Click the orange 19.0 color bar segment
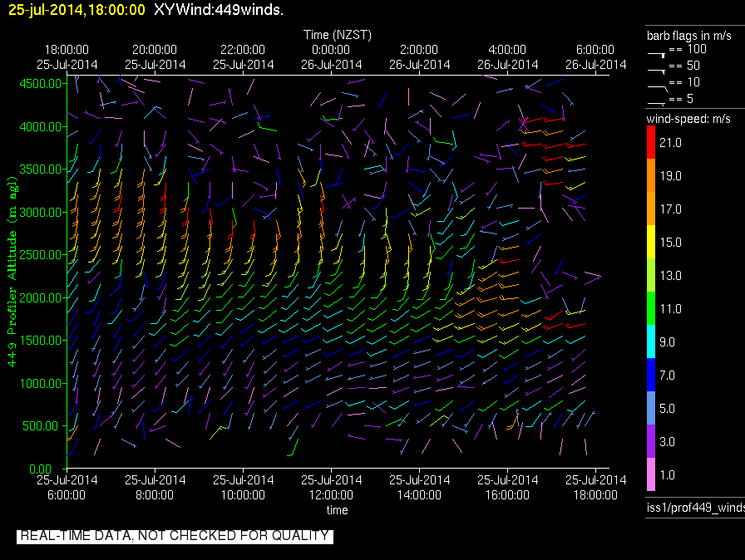Image resolution: width=745 pixels, height=560 pixels. pos(651,175)
